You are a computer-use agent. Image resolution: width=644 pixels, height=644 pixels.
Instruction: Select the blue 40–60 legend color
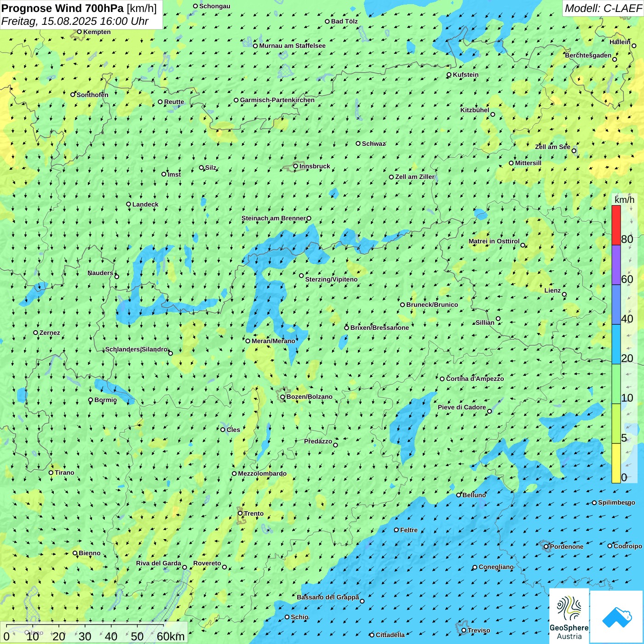click(616, 305)
